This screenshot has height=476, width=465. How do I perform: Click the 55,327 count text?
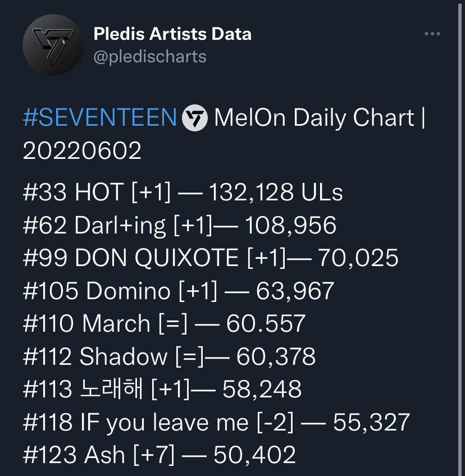(x=371, y=422)
